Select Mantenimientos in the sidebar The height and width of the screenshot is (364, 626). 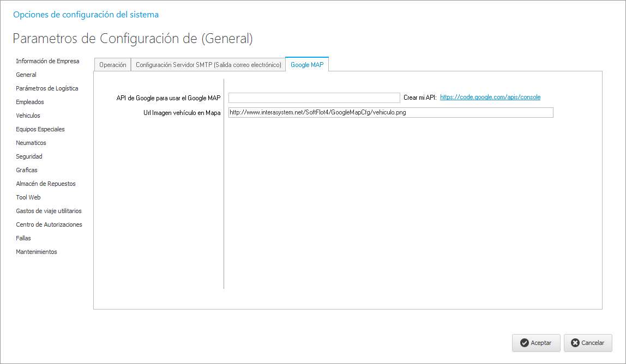pyautogui.click(x=37, y=252)
